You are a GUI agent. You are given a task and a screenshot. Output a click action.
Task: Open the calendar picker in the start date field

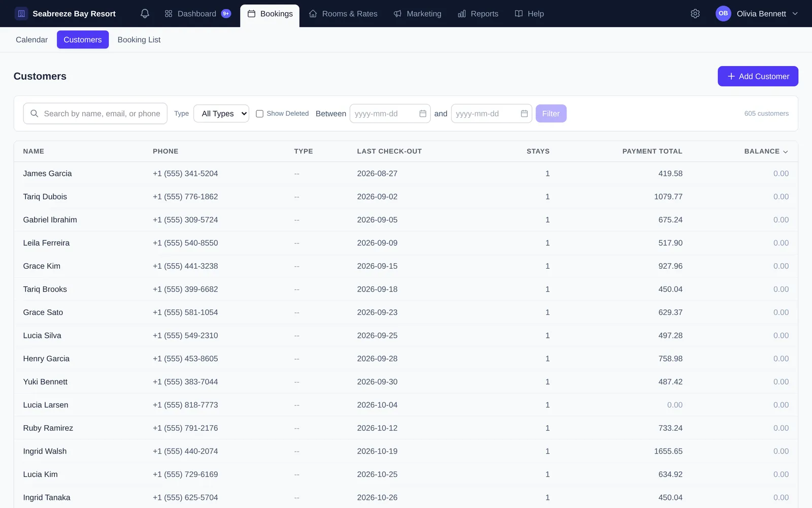[423, 114]
